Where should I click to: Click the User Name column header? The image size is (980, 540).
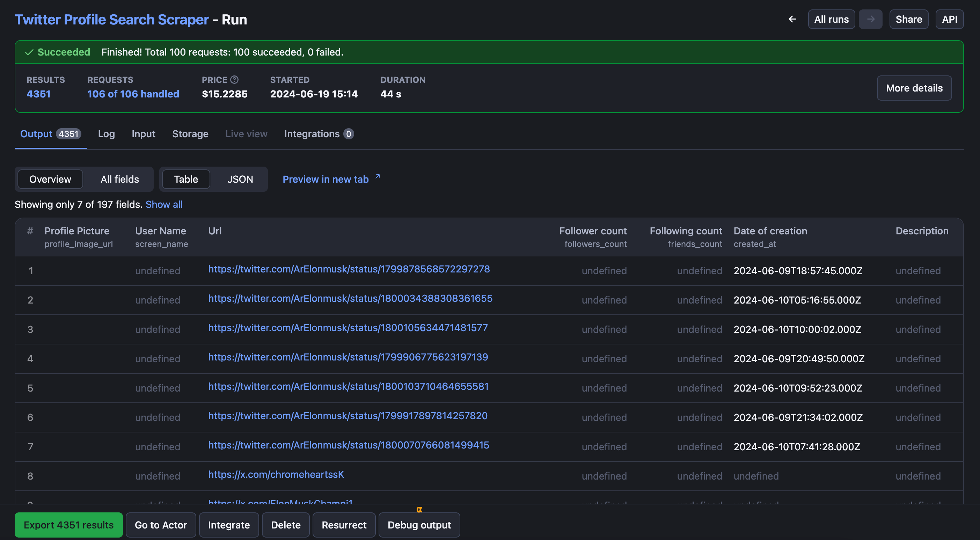coord(161,231)
